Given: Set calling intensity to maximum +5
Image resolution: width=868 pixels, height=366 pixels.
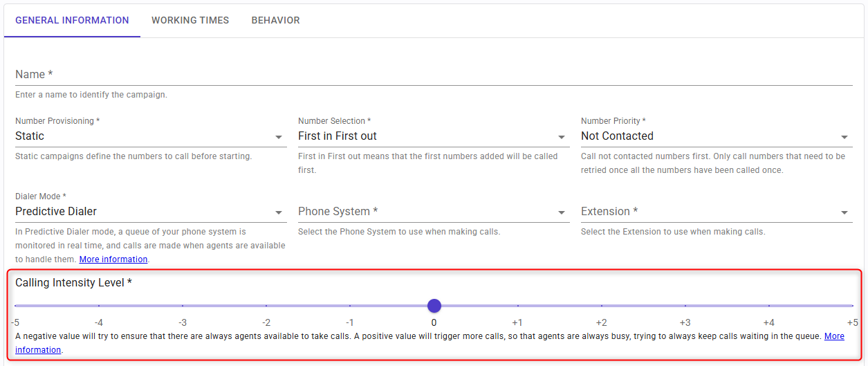Looking at the screenshot, I should pyautogui.click(x=852, y=306).
